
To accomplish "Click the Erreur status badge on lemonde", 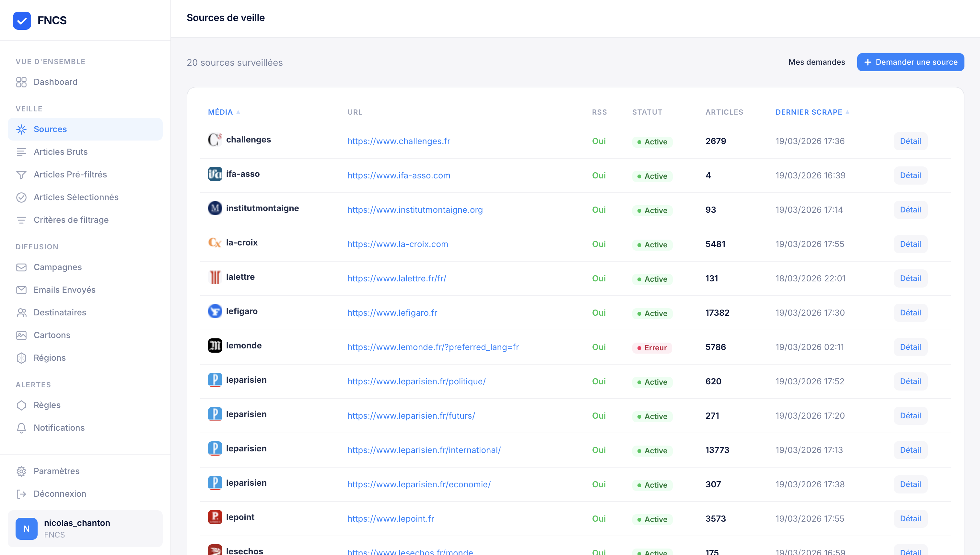I will point(652,348).
